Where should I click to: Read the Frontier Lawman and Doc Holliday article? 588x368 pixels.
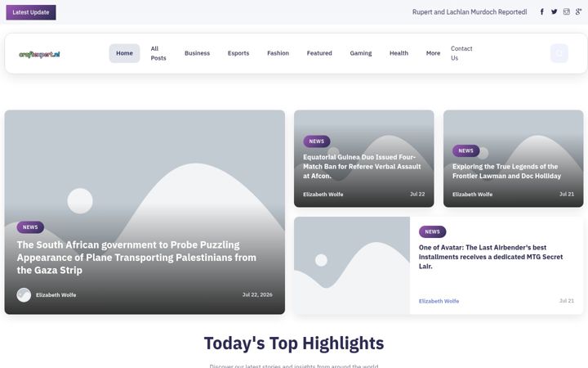(x=506, y=171)
